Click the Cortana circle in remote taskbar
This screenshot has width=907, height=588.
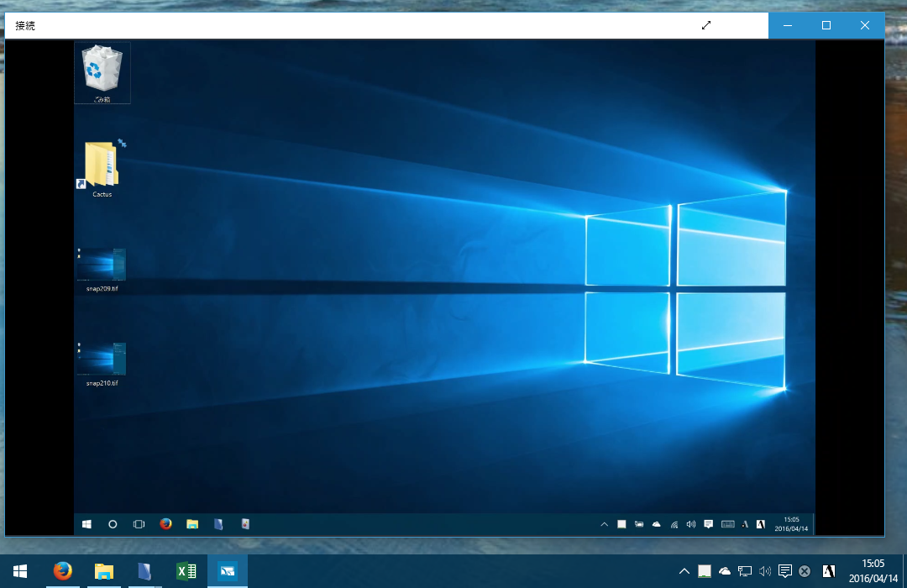tap(113, 524)
